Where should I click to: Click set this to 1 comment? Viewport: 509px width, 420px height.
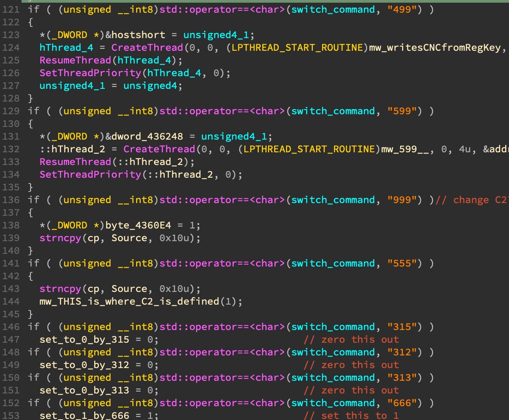(351, 415)
